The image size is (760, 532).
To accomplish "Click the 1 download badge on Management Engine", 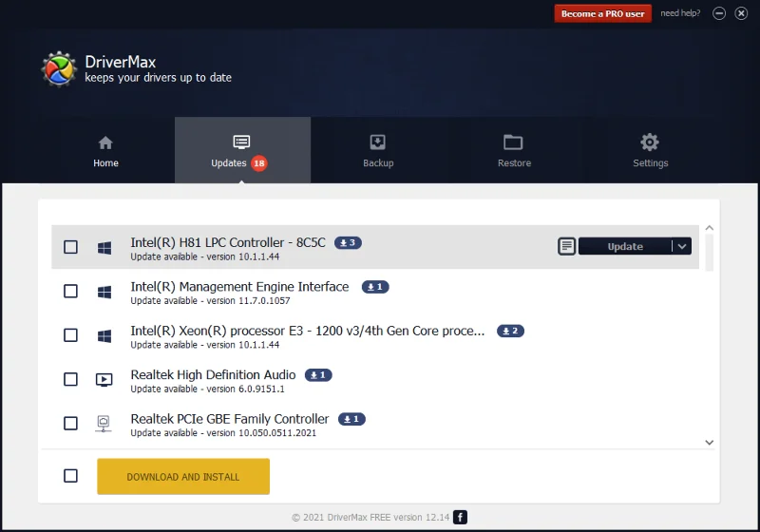I will pos(375,287).
